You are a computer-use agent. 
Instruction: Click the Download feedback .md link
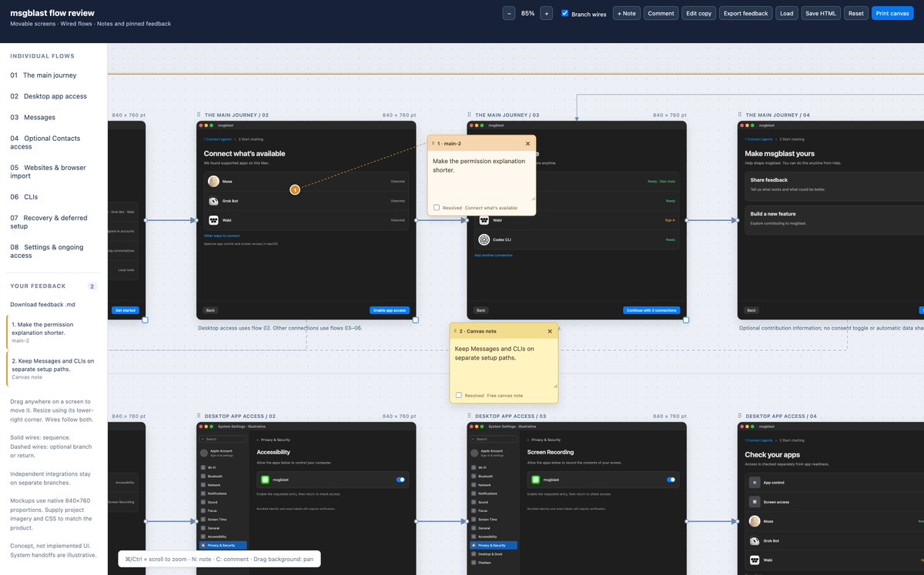pyautogui.click(x=42, y=304)
